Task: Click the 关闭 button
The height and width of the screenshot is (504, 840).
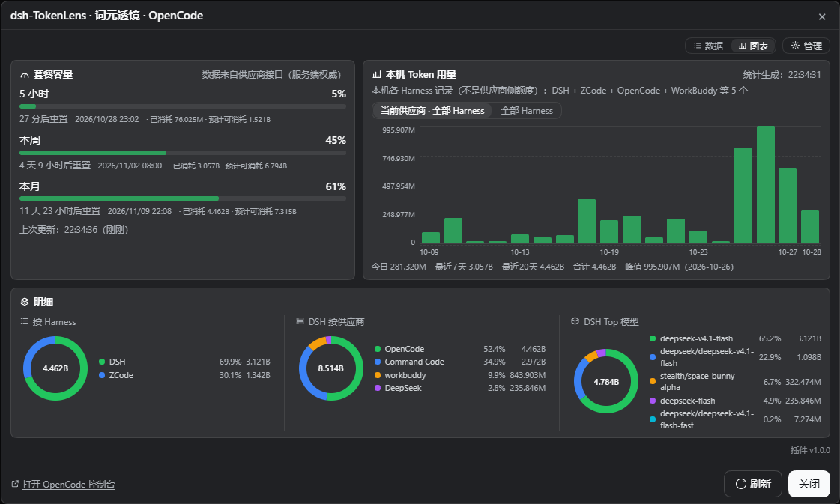Action: click(x=809, y=484)
